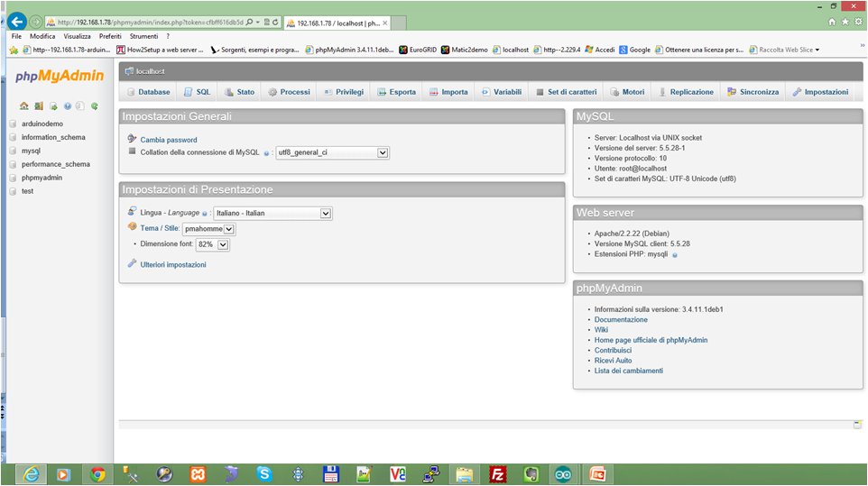Click the SQL documentation page icon in sidebar

(80, 106)
